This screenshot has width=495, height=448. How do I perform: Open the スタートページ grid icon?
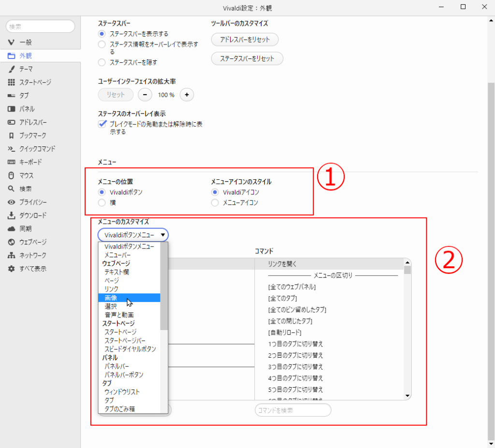click(x=11, y=82)
